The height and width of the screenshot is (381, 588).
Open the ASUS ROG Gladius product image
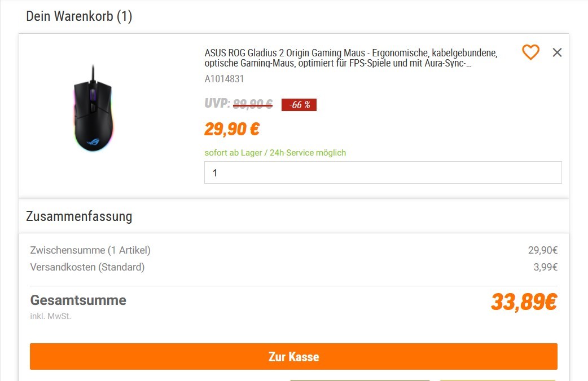pos(93,109)
